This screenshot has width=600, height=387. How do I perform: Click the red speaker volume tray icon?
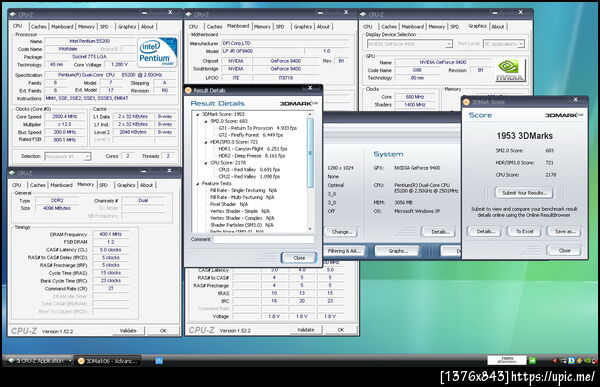point(555,361)
